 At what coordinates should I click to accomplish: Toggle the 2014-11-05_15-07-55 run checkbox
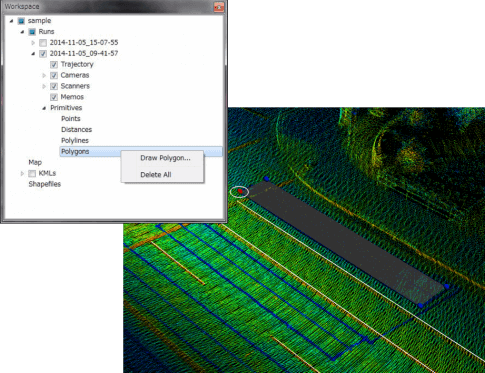point(43,43)
